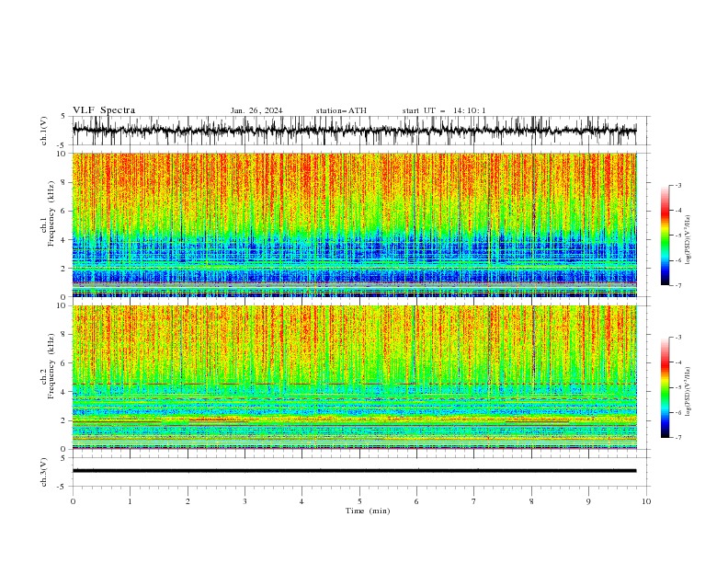Click the upper colorbar "log(PSD)(V²/Hz)" label
Viewport: 728px width, 563px height.
(688, 240)
